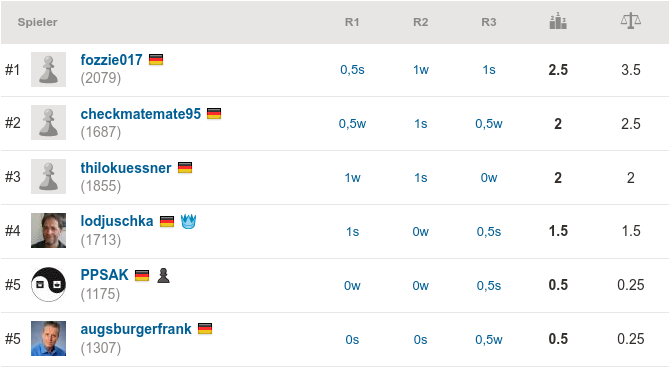Click the German flag beside checkmatemate95
The height and width of the screenshot is (367, 669).
(214, 114)
